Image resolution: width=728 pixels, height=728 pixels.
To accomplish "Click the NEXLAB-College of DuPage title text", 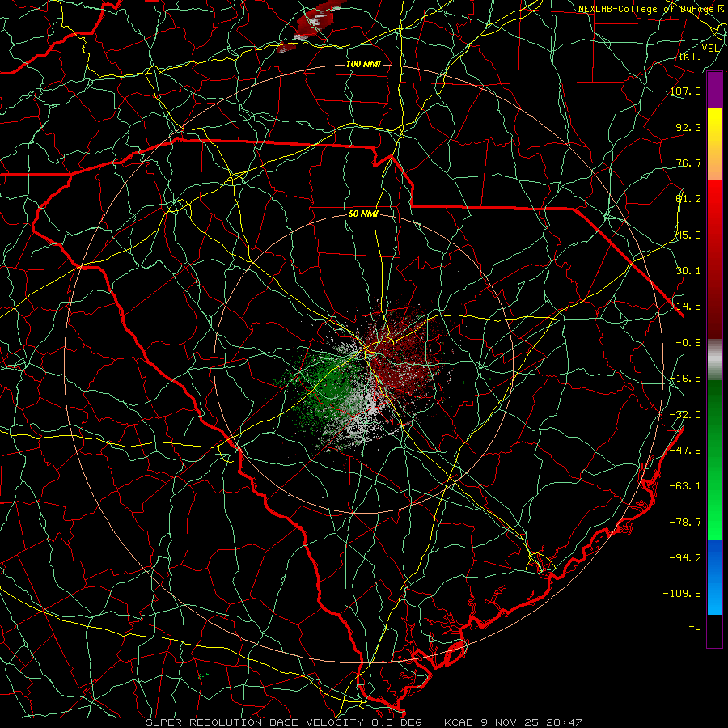I will [x=645, y=9].
